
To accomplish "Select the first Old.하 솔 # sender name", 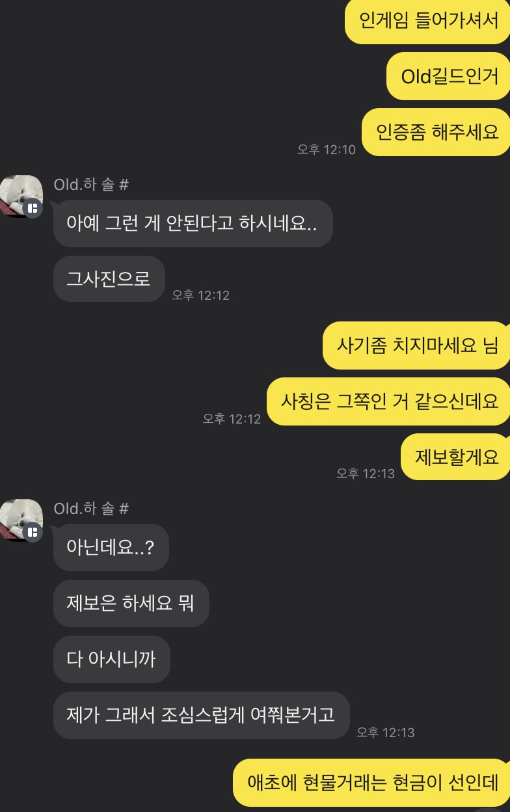I will pos(91,184).
